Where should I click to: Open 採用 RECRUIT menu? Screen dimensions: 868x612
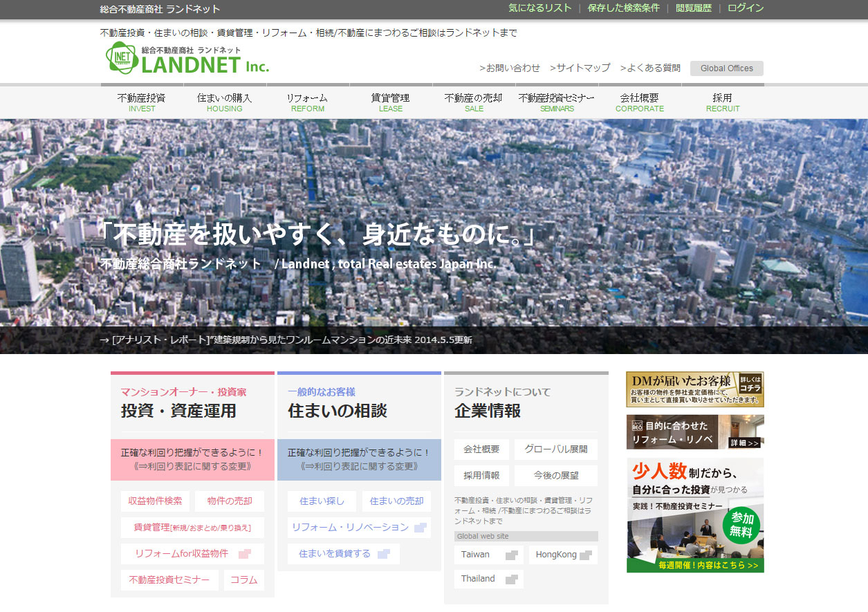click(x=723, y=102)
